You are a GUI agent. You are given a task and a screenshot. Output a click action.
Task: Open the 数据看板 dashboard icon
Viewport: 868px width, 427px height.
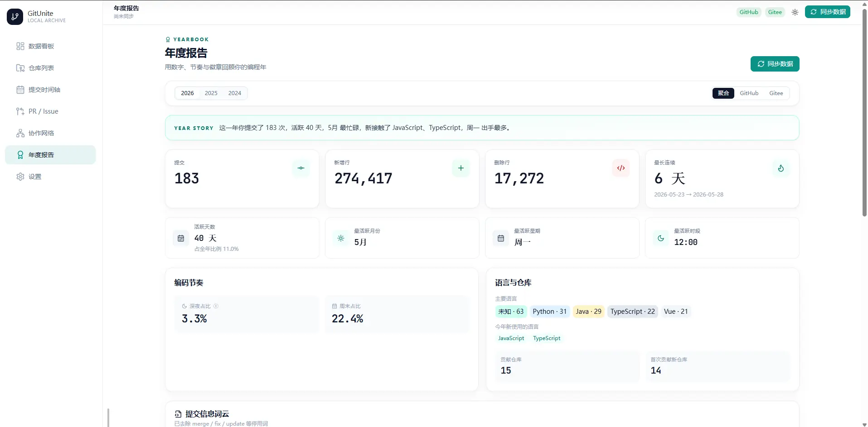coord(20,46)
